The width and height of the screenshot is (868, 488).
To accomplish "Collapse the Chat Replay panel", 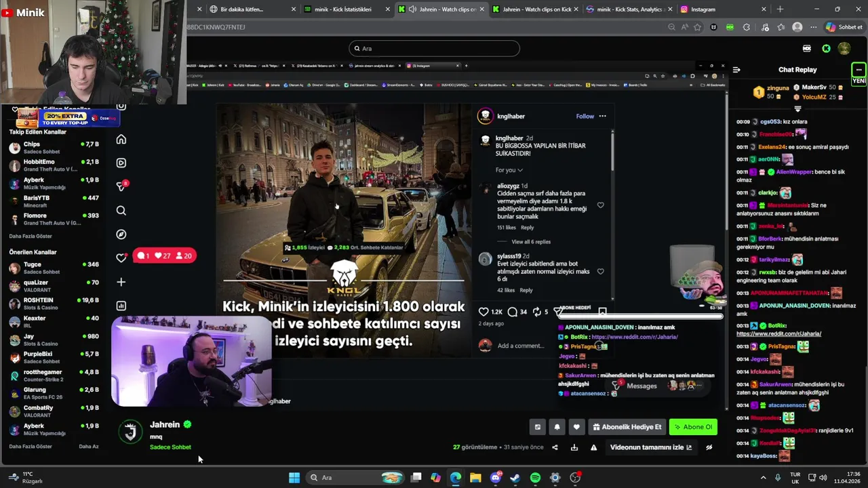I will point(736,70).
